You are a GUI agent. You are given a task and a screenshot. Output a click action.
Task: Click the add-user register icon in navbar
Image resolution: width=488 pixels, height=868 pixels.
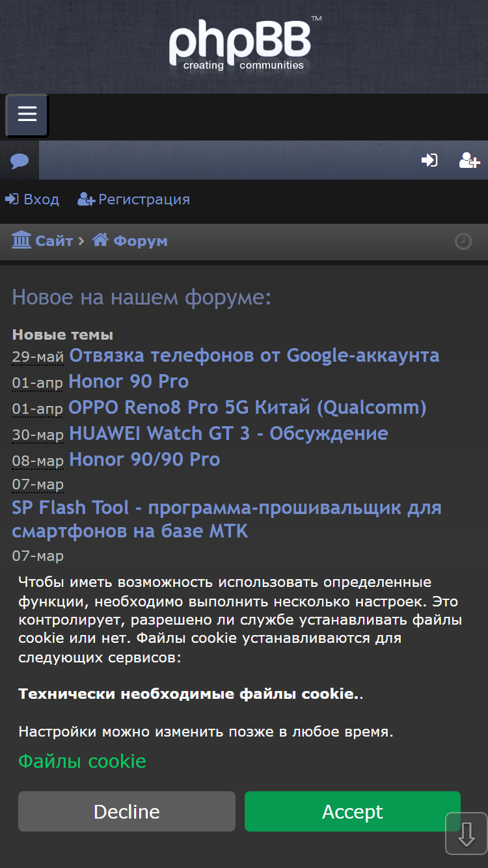(x=469, y=160)
